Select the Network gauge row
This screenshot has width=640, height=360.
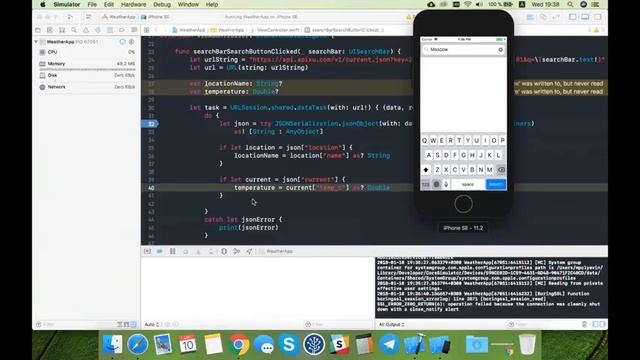87,87
